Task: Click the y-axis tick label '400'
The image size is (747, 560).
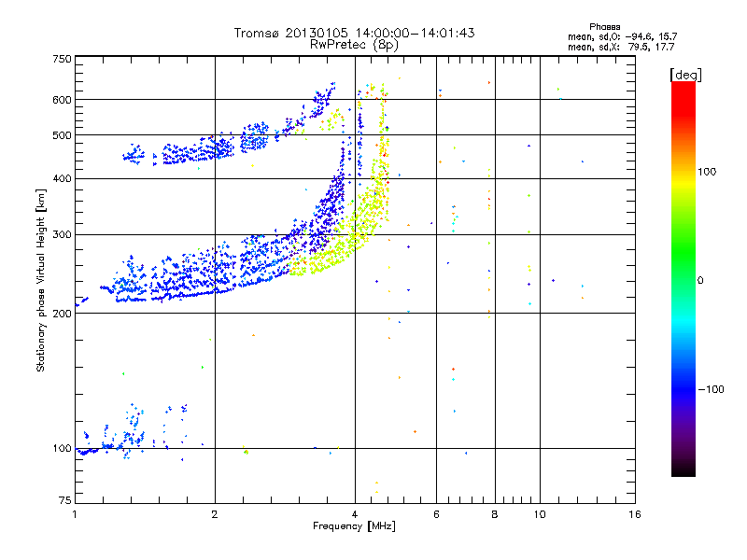Action: [62, 179]
